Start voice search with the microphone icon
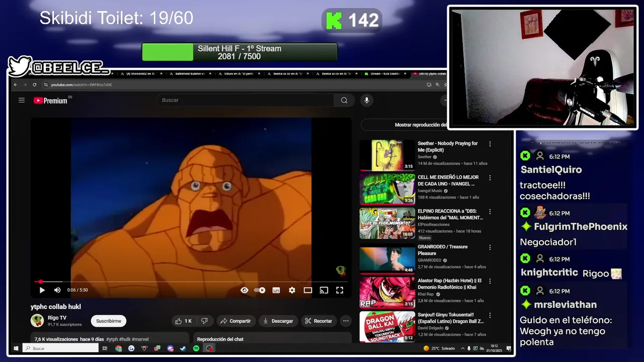 pos(366,100)
